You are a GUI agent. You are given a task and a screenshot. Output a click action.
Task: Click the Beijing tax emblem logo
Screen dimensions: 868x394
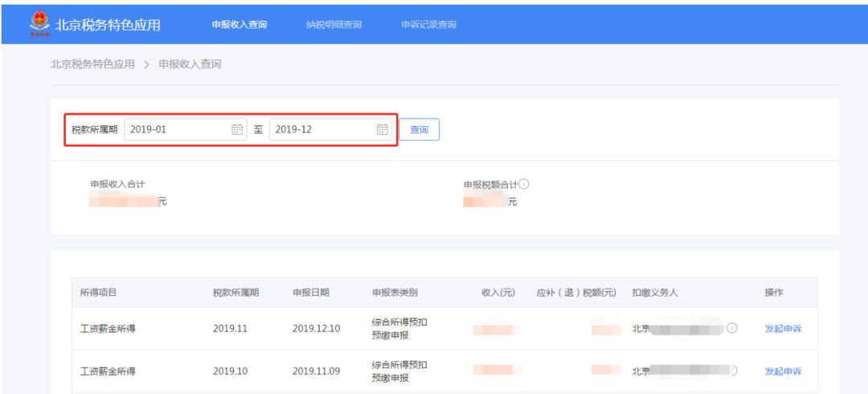point(39,24)
